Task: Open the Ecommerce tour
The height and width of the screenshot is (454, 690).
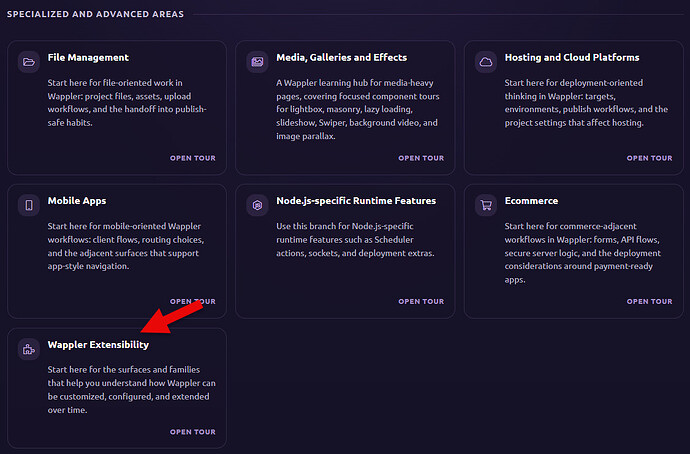Action: click(x=650, y=301)
